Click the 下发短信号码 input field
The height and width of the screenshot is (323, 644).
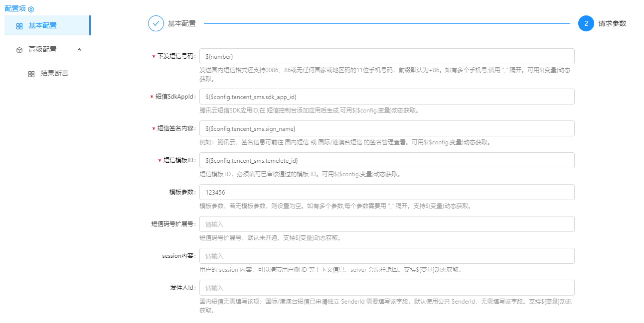(x=386, y=56)
